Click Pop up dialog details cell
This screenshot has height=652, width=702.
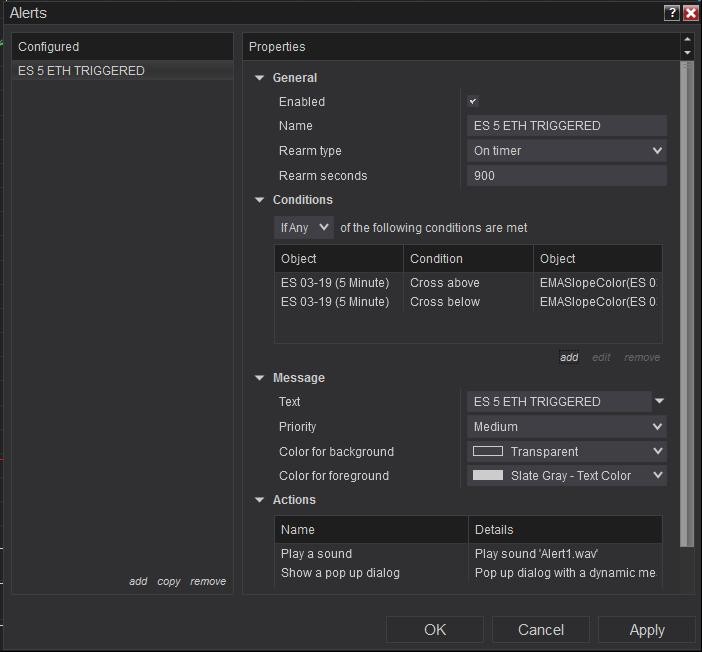coord(565,573)
